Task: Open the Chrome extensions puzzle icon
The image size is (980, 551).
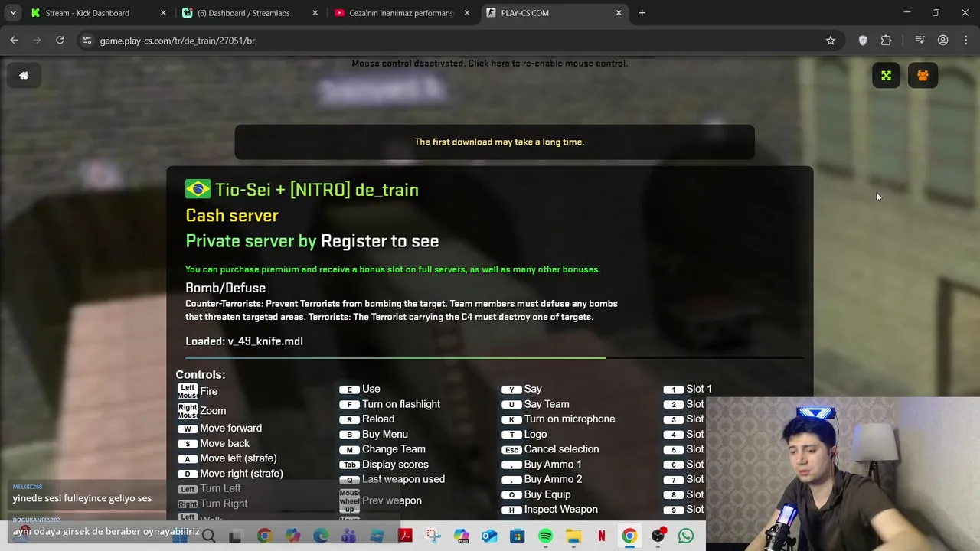Action: pyautogui.click(x=886, y=41)
